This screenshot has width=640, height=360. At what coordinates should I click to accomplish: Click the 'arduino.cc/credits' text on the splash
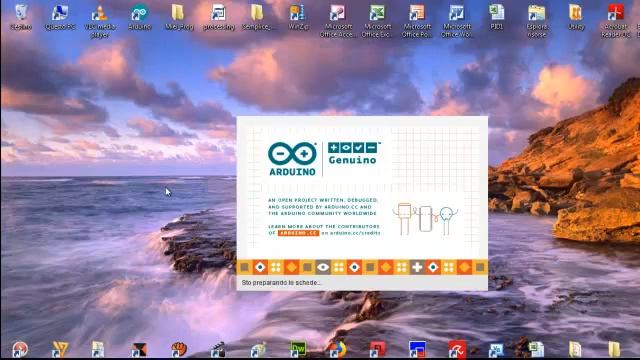tap(355, 233)
